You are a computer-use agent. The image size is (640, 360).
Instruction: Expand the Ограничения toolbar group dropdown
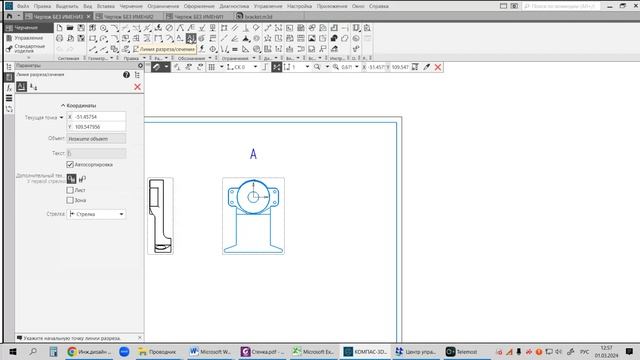[253, 58]
